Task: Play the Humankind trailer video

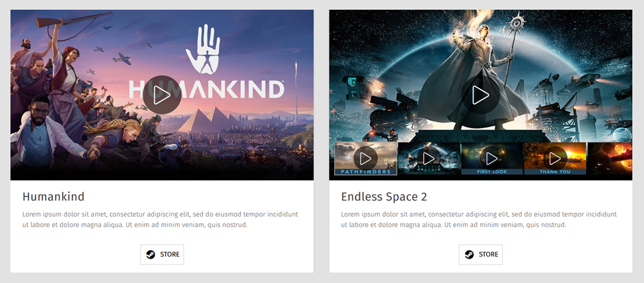Action: click(162, 95)
